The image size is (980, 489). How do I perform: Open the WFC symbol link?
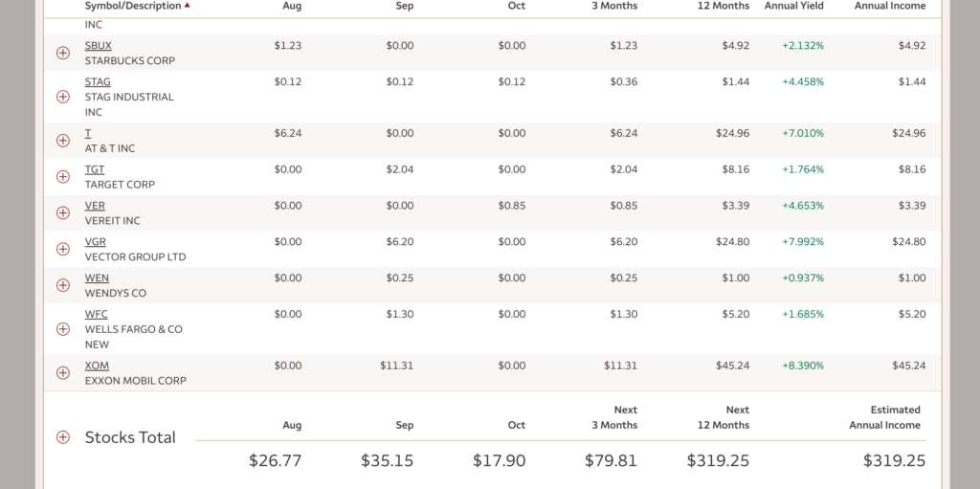tap(96, 314)
